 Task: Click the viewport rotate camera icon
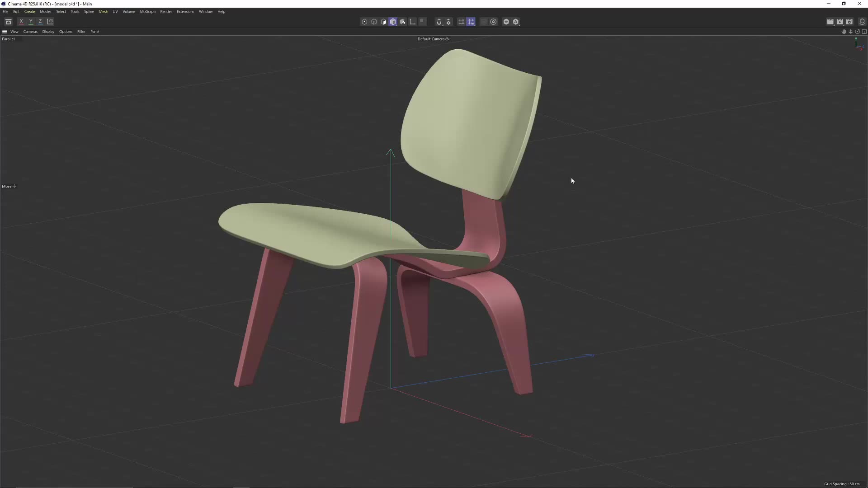(x=858, y=32)
